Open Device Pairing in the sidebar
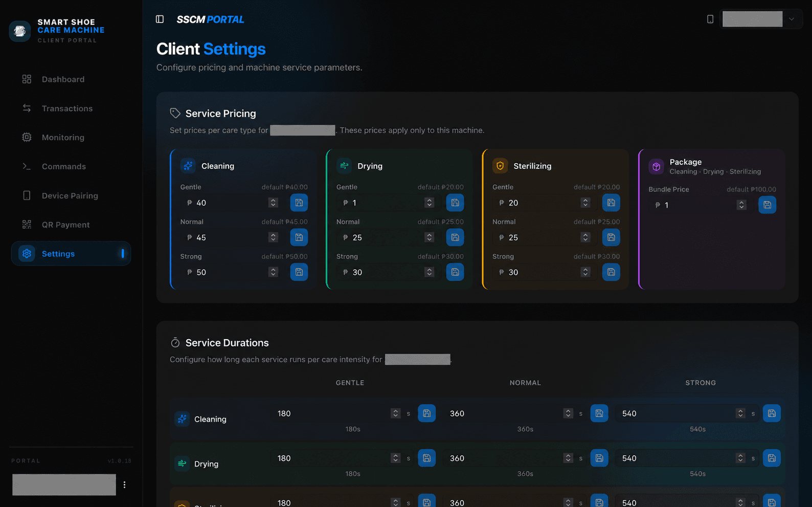812x507 pixels. click(71, 195)
